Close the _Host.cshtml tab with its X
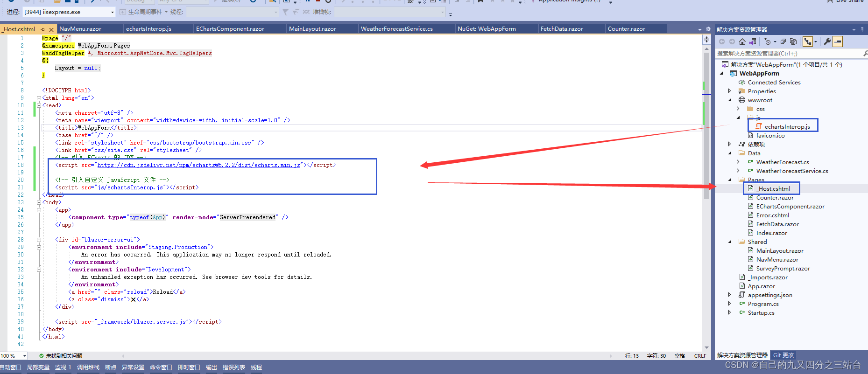The height and width of the screenshot is (374, 868). 51,29
